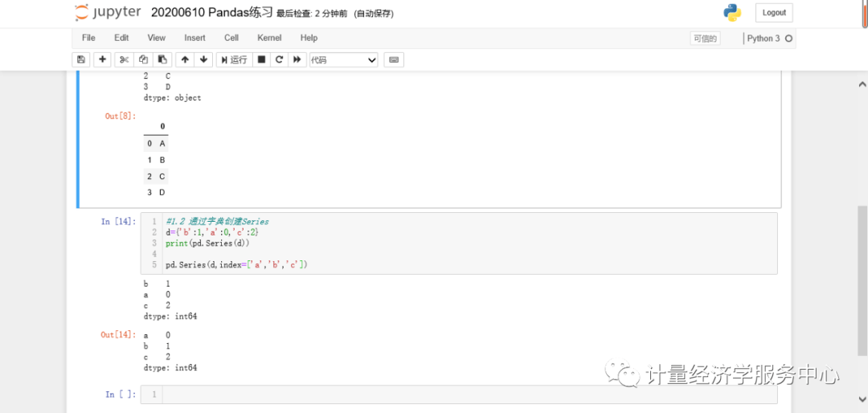Click the dataframe column header 0
The width and height of the screenshot is (868, 413).
pyautogui.click(x=162, y=127)
